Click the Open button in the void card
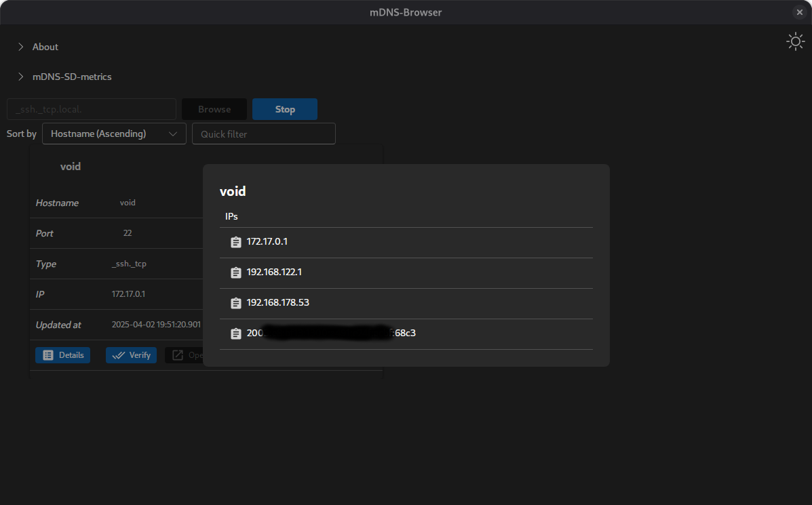812x505 pixels. (x=185, y=355)
